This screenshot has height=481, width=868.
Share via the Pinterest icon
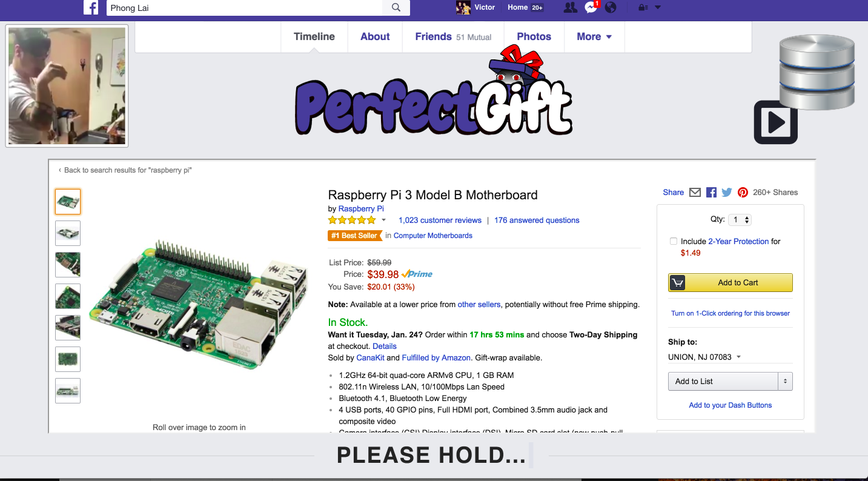click(743, 192)
